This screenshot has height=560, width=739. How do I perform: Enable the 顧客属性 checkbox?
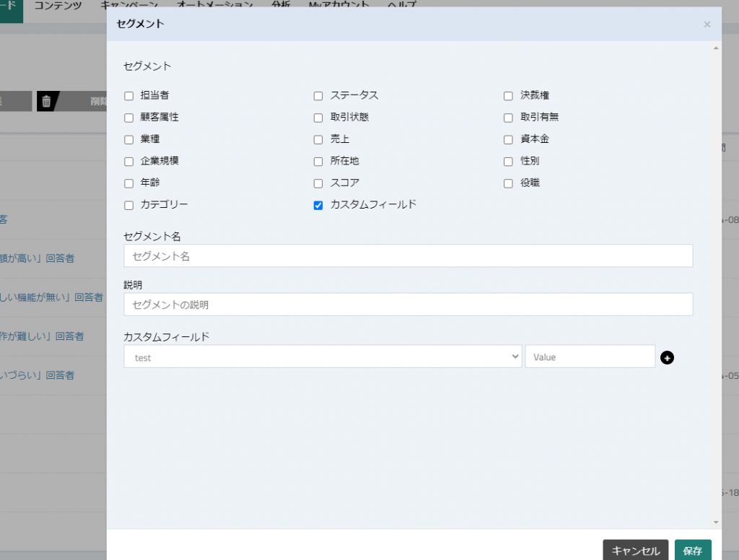tap(128, 118)
